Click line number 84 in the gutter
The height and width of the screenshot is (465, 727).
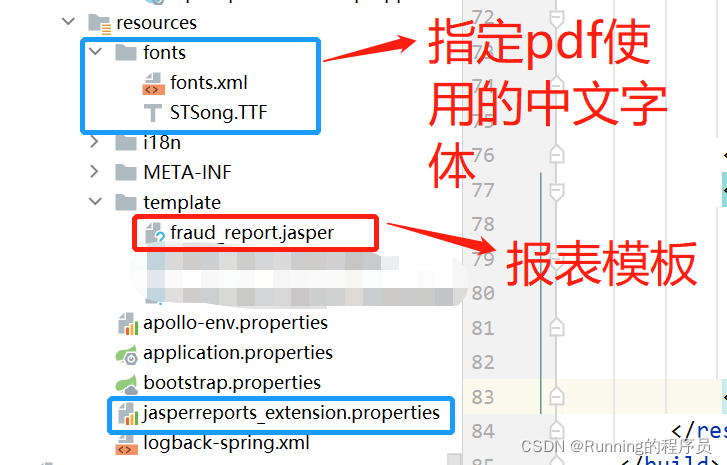[483, 432]
